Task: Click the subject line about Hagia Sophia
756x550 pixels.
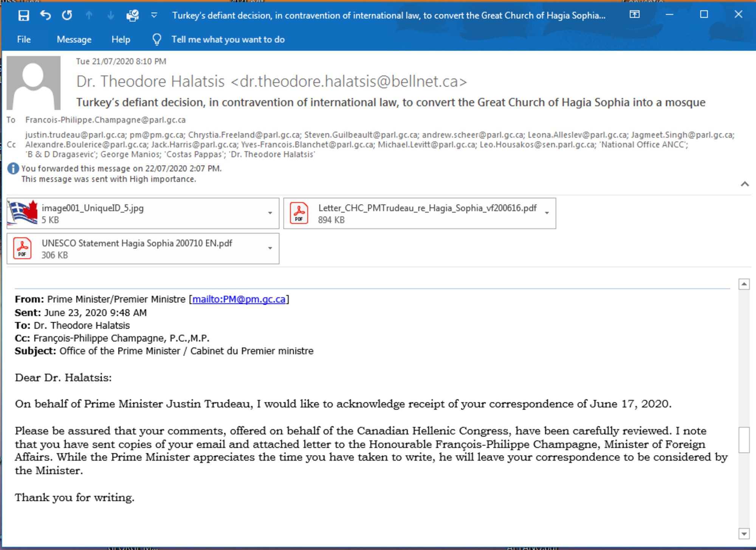Action: tap(391, 102)
